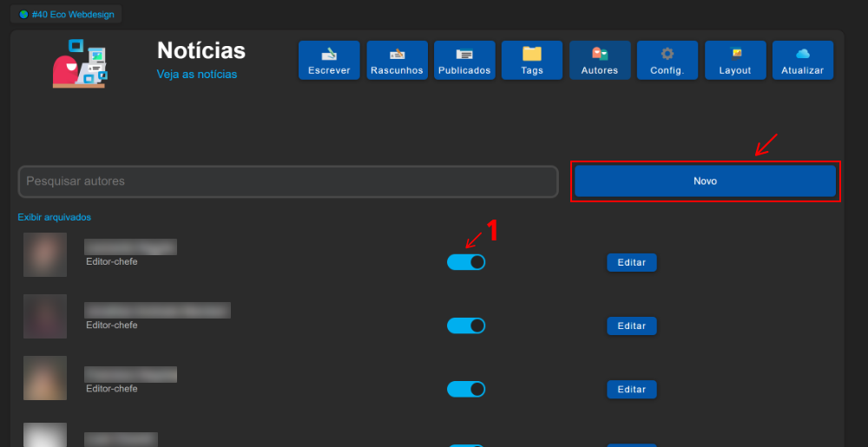
Task: Click the Veja as notícias link
Action: [x=197, y=74]
